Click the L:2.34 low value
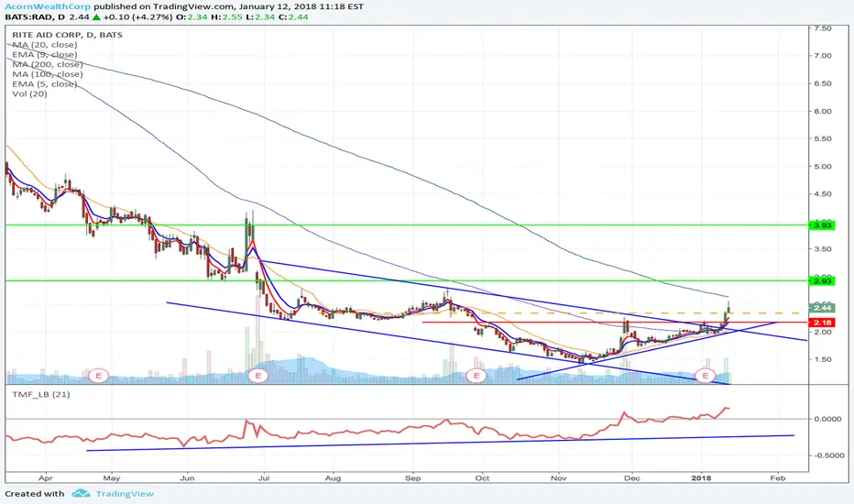The height and width of the screenshot is (504, 854). coord(261,16)
